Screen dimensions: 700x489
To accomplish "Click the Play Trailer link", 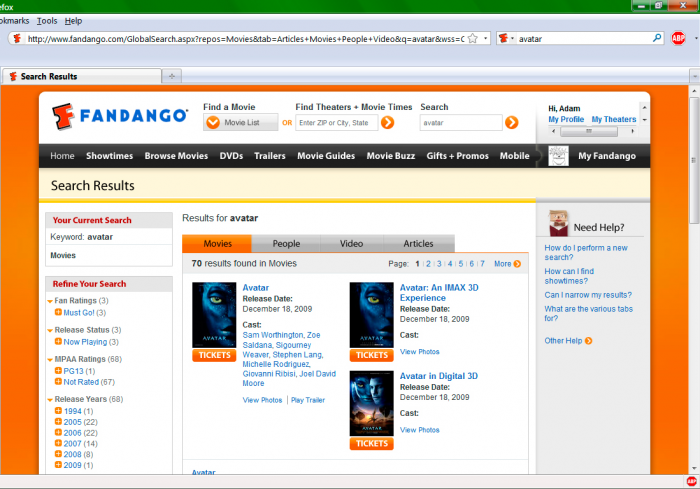I will pyautogui.click(x=308, y=400).
